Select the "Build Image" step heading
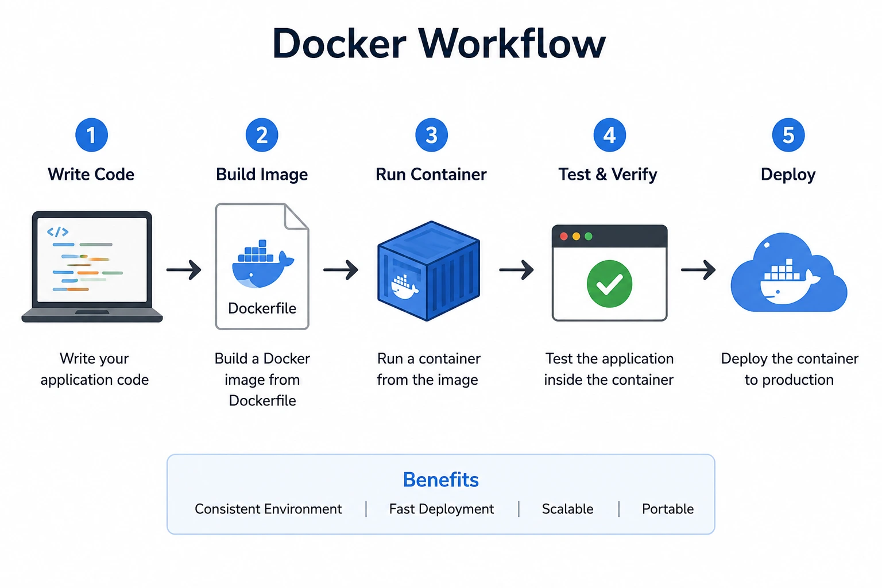The height and width of the screenshot is (588, 882). [262, 175]
